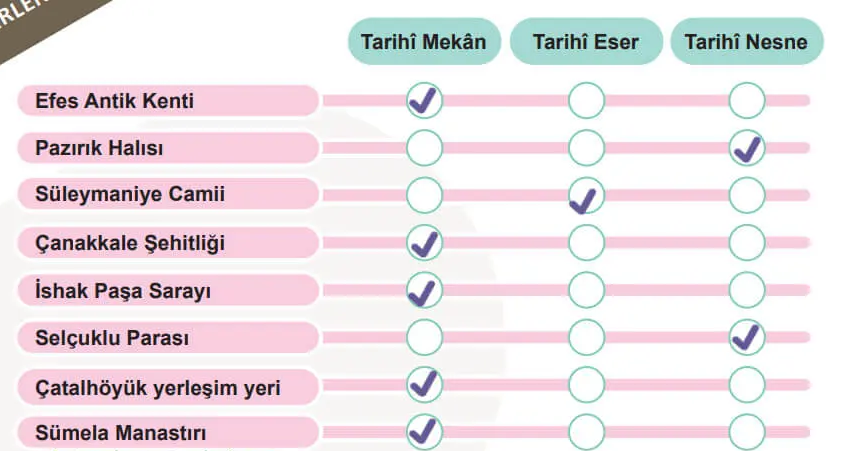
Task: Uncheck Tarihî Eser for Süleymaniye Camii
Action: tap(586, 195)
